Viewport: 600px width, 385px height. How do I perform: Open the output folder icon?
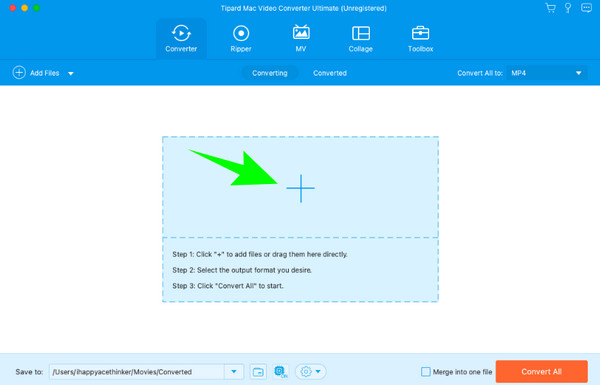[258, 372]
